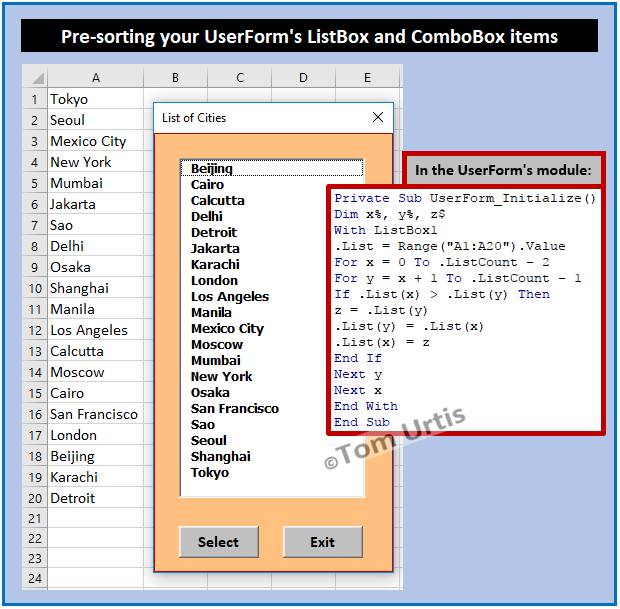Click cell A13 containing Calcutta

tap(95, 351)
